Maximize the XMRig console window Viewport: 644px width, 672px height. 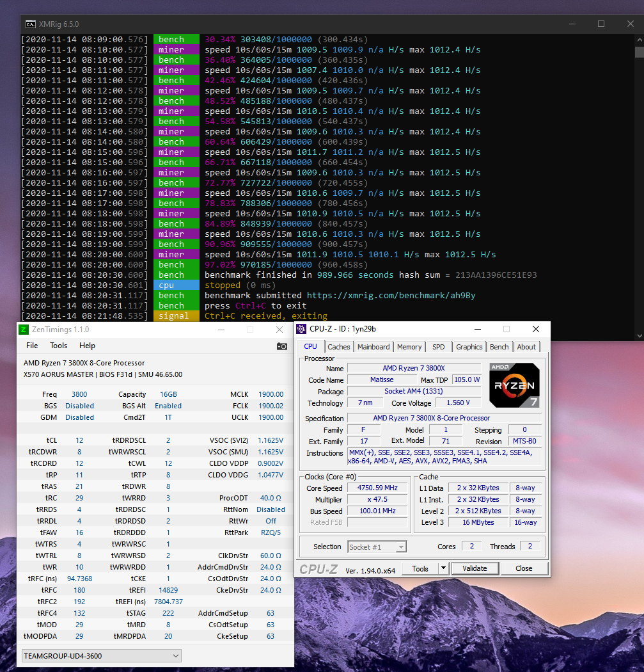[x=601, y=24]
